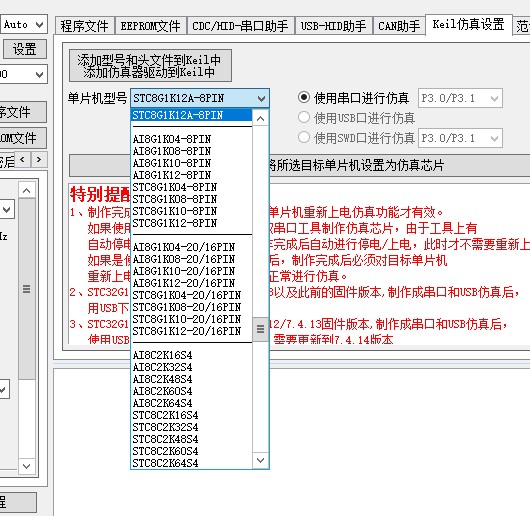Click left options panel scroll-up arrow
The image size is (530, 516).
point(27,190)
